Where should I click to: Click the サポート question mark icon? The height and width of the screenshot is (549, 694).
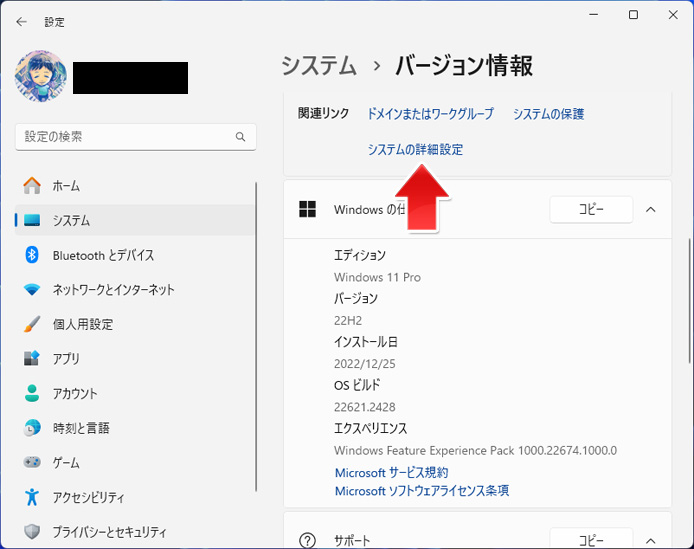308,540
